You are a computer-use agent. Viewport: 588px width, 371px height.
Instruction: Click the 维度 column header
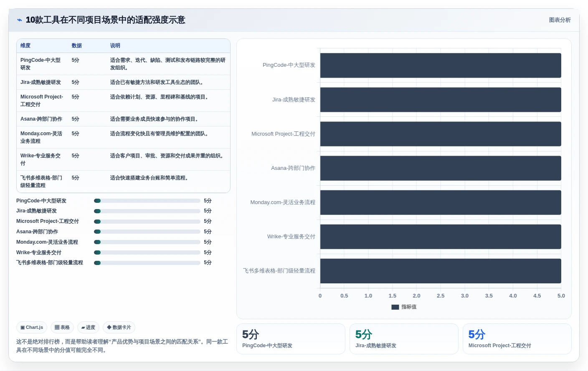[x=25, y=45]
